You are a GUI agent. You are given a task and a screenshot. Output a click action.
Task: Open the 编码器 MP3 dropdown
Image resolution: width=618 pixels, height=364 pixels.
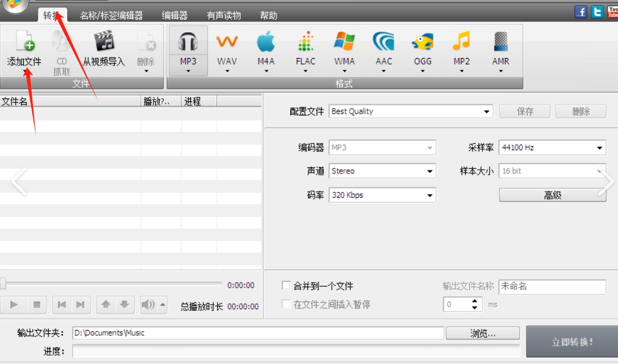pos(382,148)
